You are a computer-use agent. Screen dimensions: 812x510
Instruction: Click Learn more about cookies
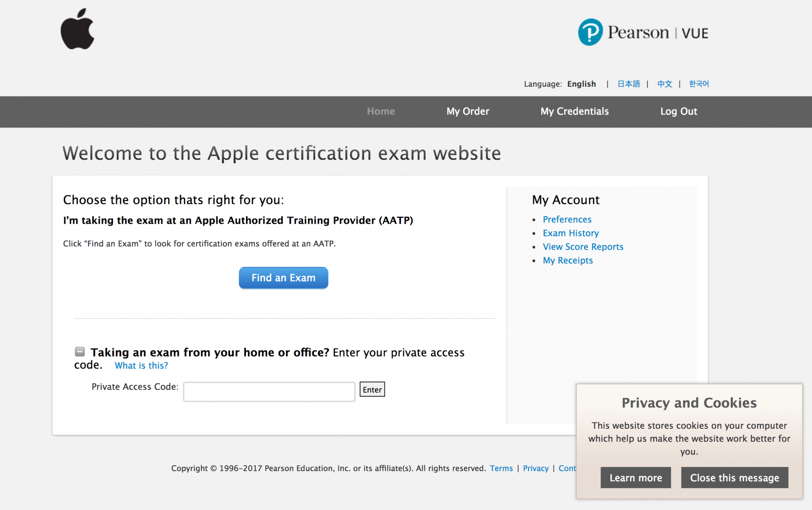coord(635,478)
